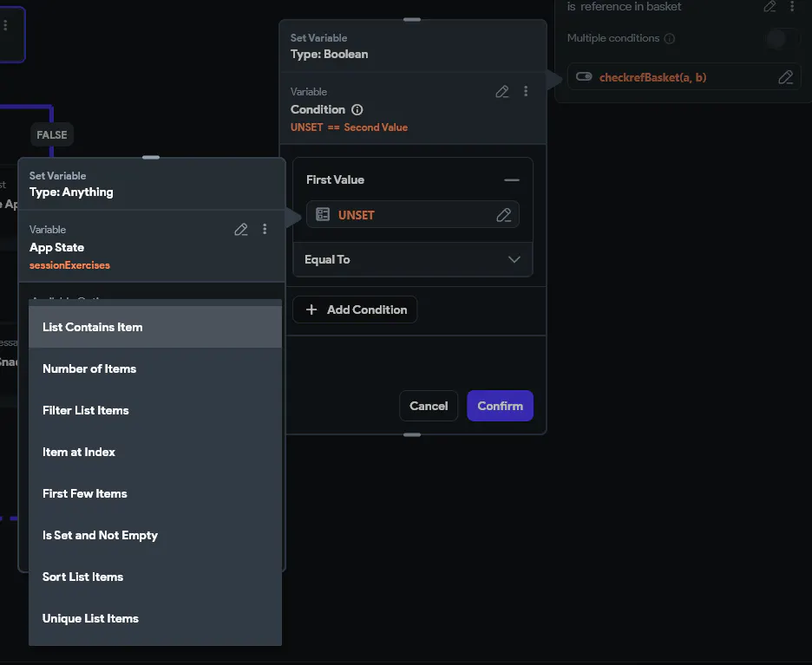Click the FALSE branch label

pyautogui.click(x=52, y=135)
